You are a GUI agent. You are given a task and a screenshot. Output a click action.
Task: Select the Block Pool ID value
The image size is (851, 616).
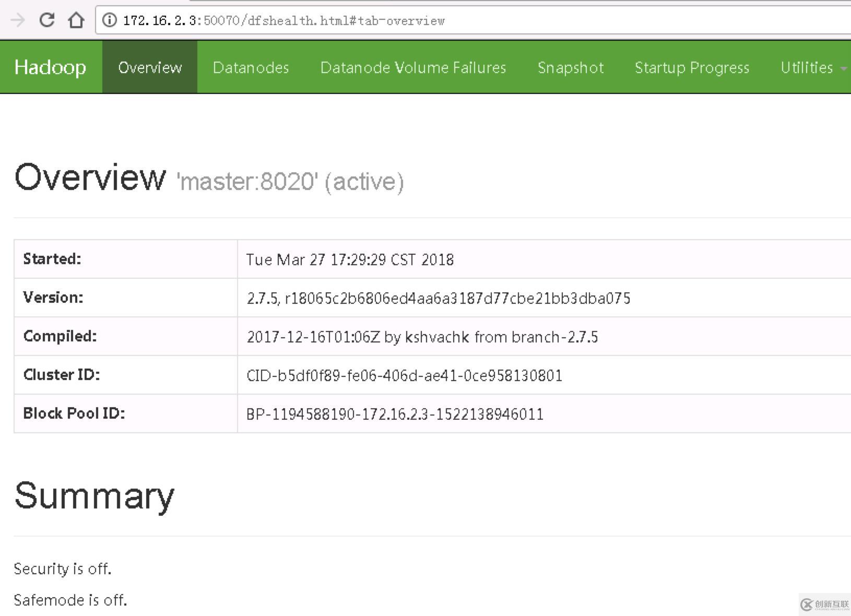(395, 414)
